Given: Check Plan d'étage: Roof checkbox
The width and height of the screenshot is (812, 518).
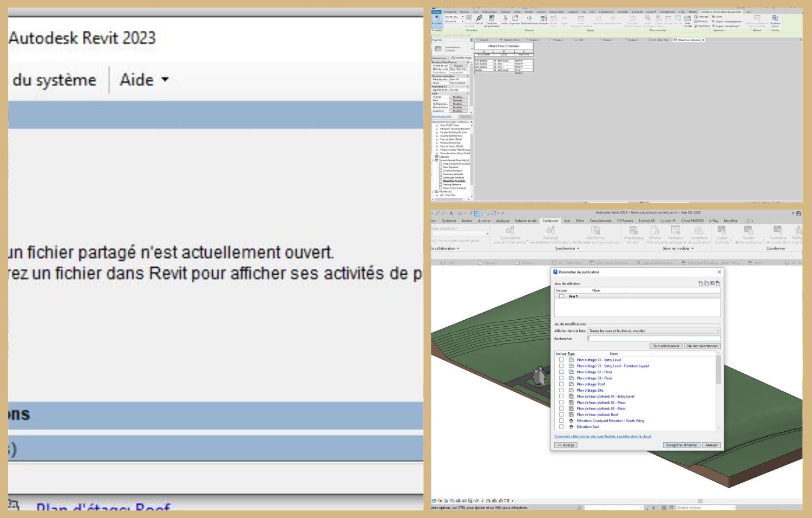Looking at the screenshot, I should pos(561,384).
